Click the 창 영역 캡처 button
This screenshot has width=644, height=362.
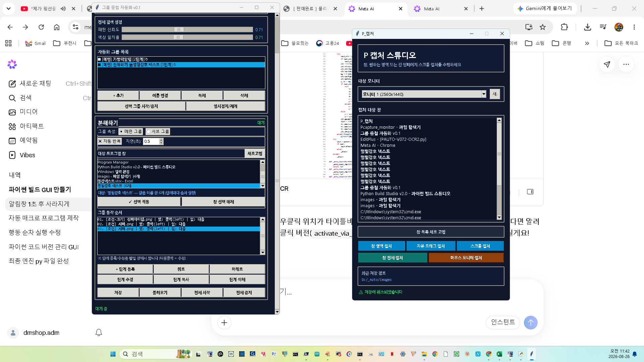tap(381, 246)
